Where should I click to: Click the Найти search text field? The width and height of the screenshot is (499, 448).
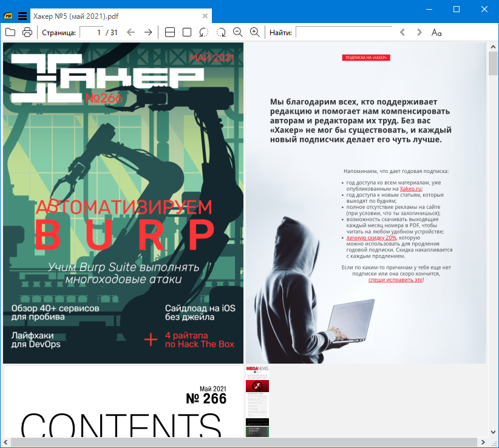coord(344,32)
